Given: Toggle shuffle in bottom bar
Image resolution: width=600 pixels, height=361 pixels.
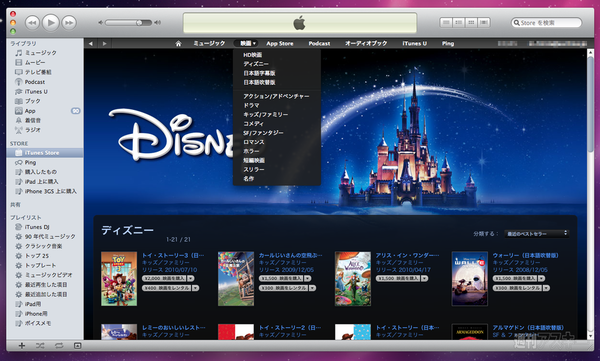Looking at the screenshot, I should [40, 346].
